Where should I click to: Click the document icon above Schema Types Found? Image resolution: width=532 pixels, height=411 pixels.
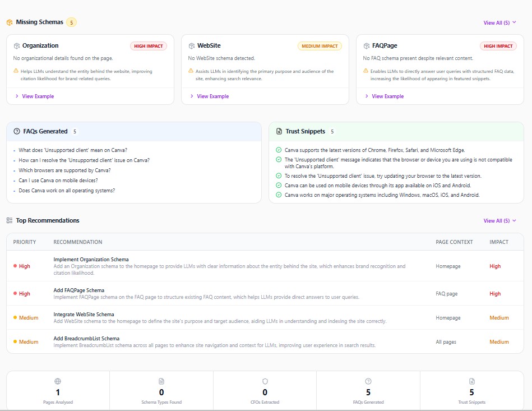coord(161,381)
